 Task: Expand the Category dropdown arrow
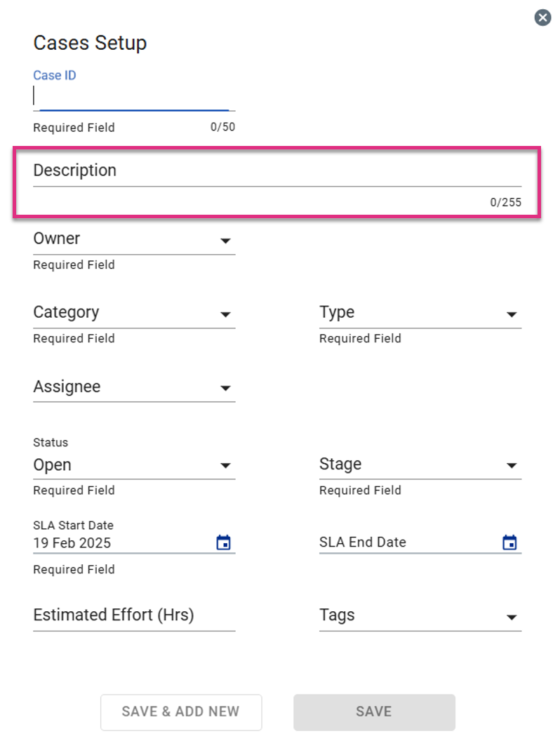(225, 315)
